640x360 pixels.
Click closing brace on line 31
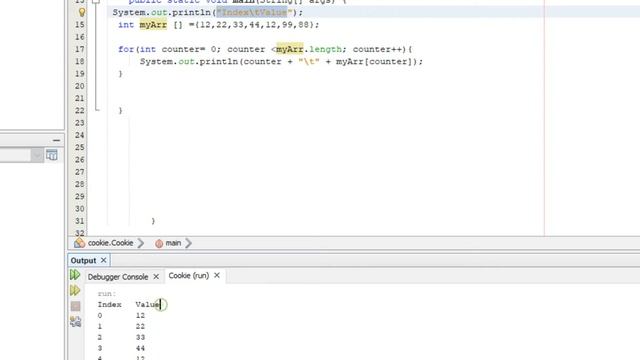coord(153,221)
